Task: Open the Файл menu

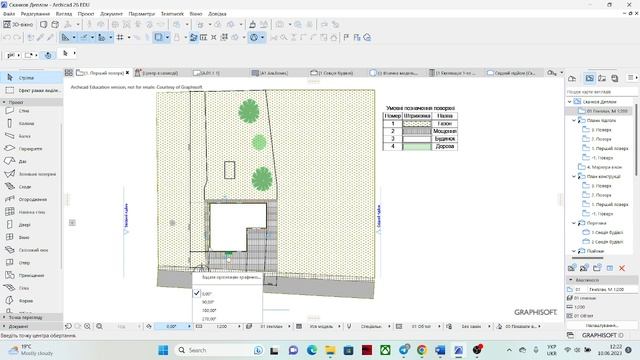Action: 9,13
